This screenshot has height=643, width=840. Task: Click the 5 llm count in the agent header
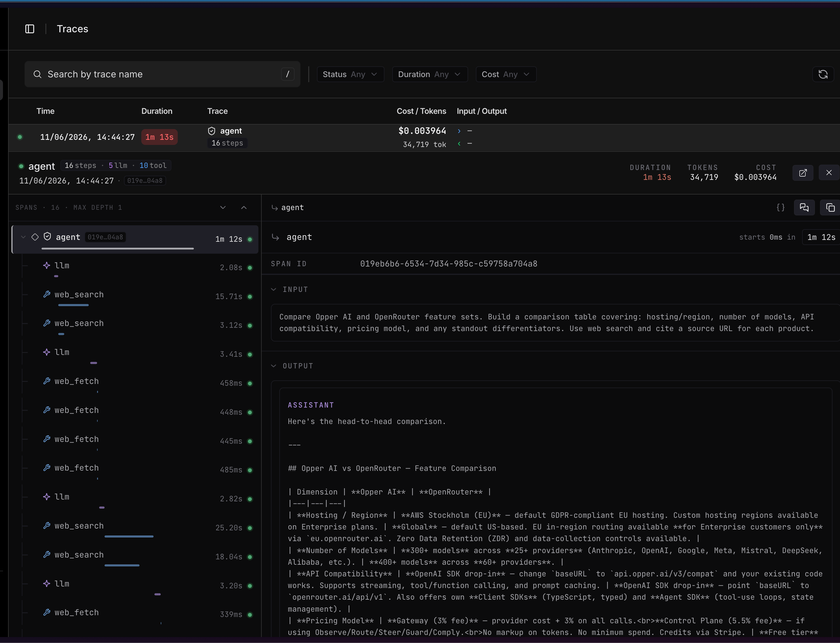118,165
